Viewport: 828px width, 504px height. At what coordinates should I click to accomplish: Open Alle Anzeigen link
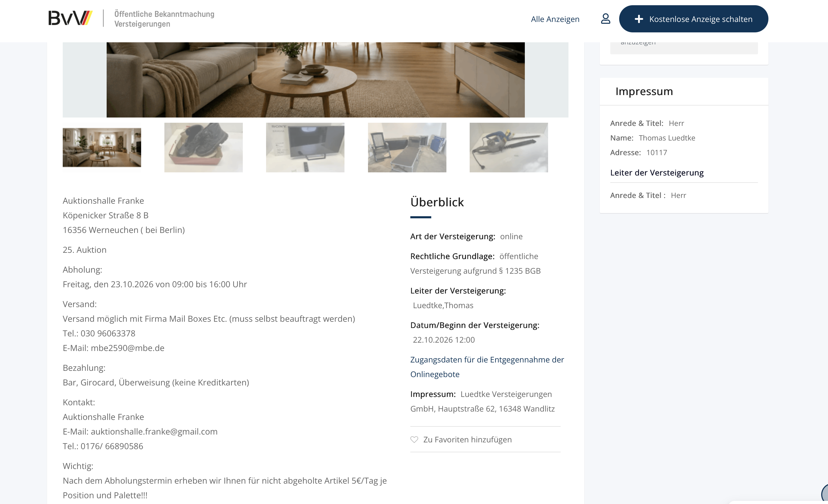click(555, 19)
